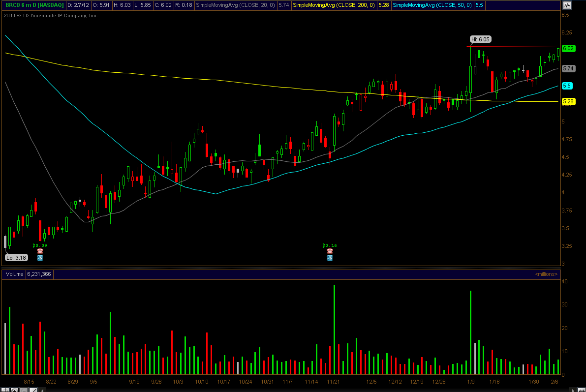Click the 12/5 date label on time axis
Viewport: 586px width, 392px height.
point(371,382)
